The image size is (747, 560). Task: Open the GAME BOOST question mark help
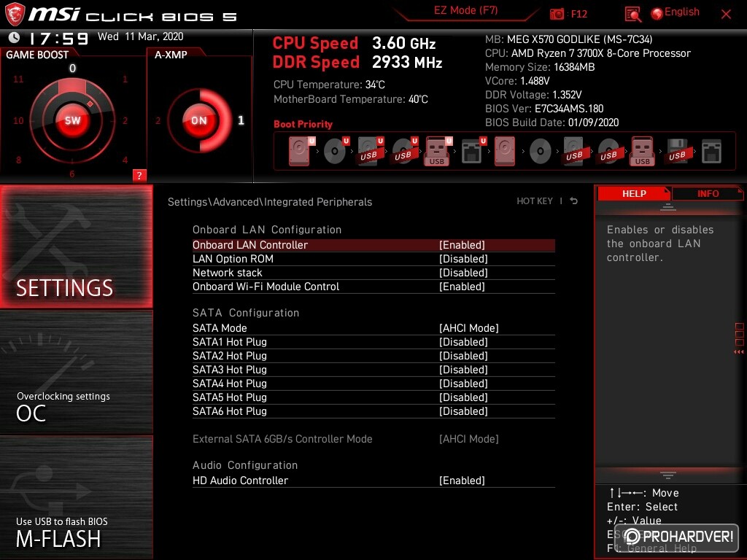[139, 175]
